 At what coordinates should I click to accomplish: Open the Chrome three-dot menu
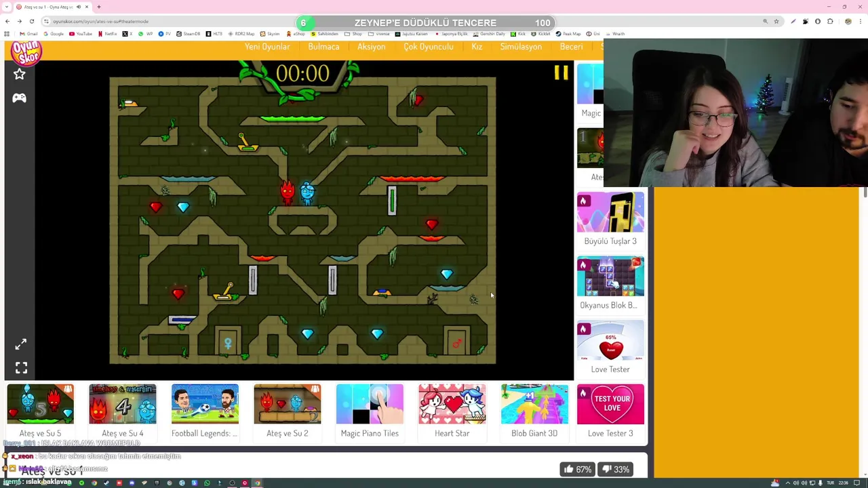click(860, 21)
